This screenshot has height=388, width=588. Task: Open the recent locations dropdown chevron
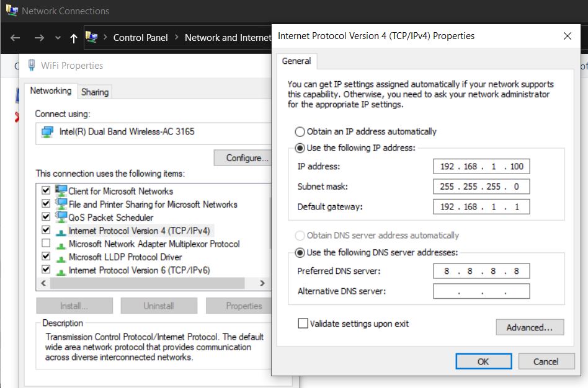click(58, 38)
